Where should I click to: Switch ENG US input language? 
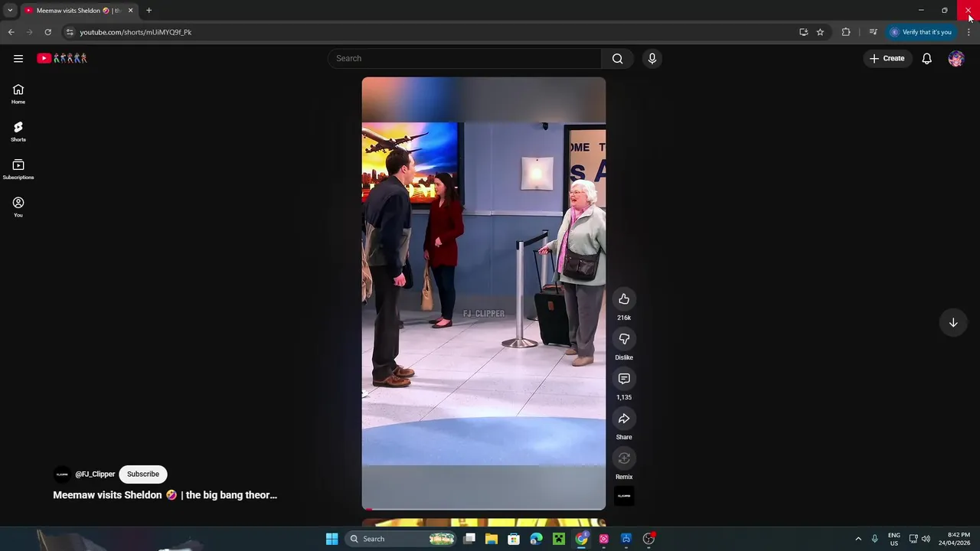pos(893,539)
